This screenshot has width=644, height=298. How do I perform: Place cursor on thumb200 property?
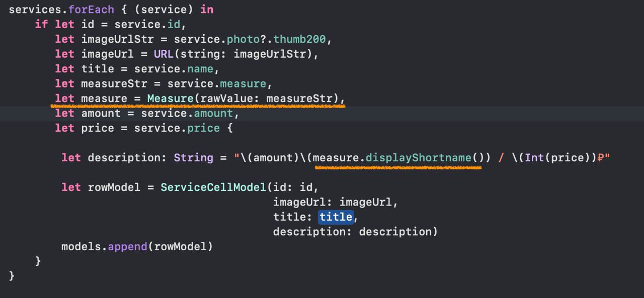(x=300, y=39)
